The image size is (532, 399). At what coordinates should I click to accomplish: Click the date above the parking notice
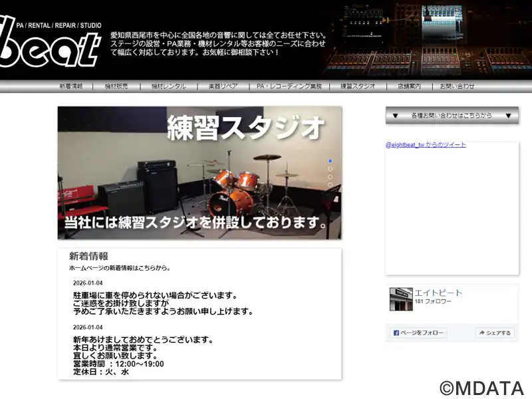tap(88, 283)
